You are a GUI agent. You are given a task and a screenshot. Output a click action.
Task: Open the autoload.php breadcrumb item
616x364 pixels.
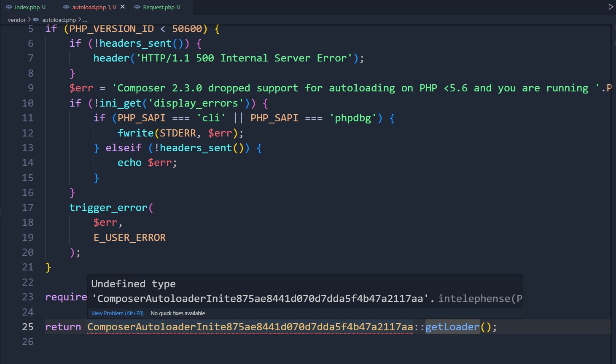[59, 20]
